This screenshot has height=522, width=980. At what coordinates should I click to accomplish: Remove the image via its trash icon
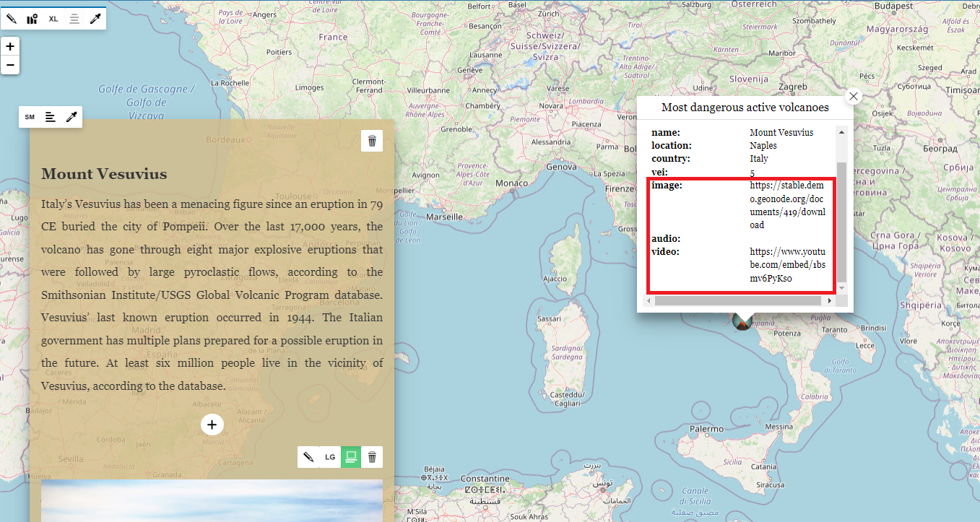[372, 456]
